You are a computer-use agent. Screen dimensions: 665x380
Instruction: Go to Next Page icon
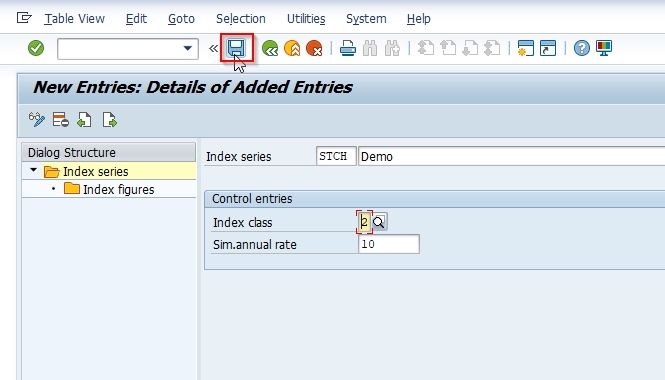(x=470, y=48)
